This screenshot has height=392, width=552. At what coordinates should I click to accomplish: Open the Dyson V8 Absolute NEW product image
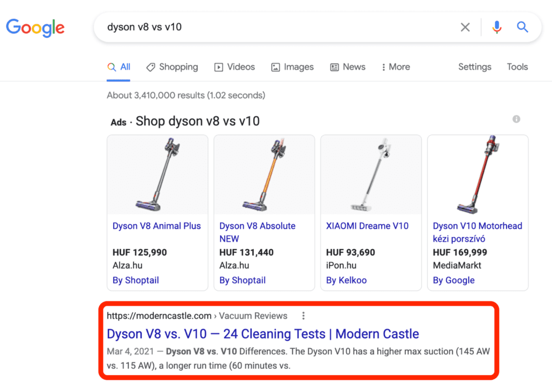(264, 175)
